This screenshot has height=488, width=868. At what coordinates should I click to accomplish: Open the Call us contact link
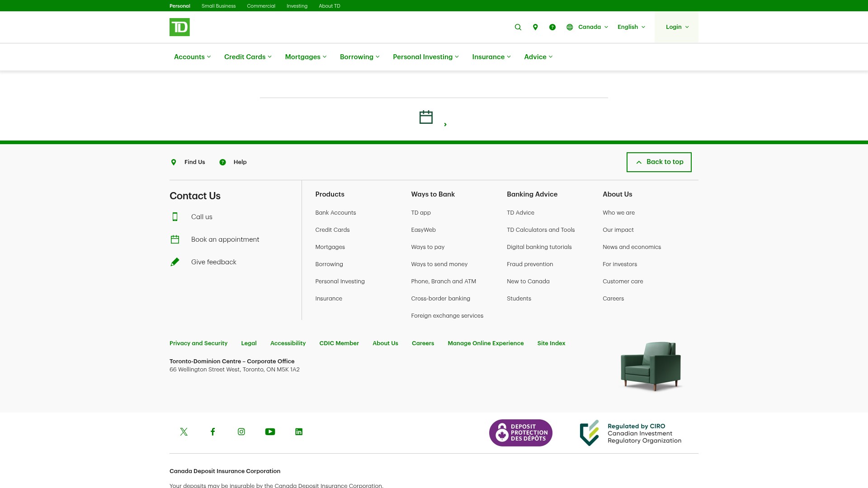click(202, 217)
